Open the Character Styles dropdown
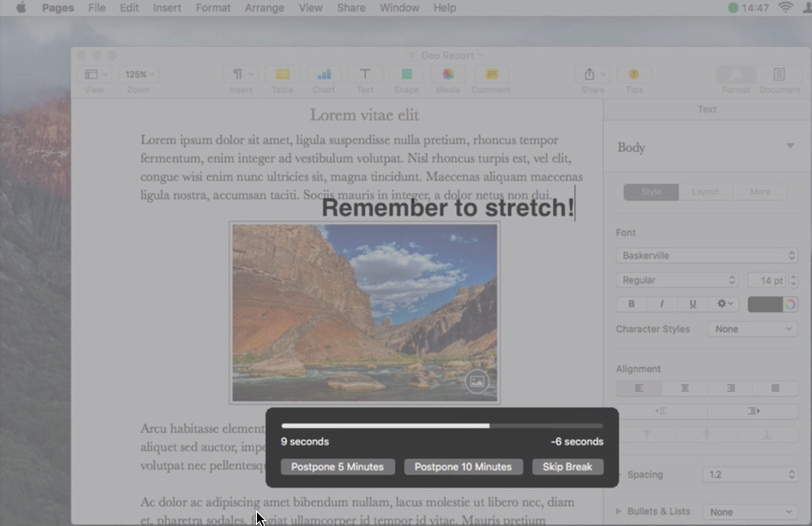The width and height of the screenshot is (812, 526). click(x=753, y=329)
